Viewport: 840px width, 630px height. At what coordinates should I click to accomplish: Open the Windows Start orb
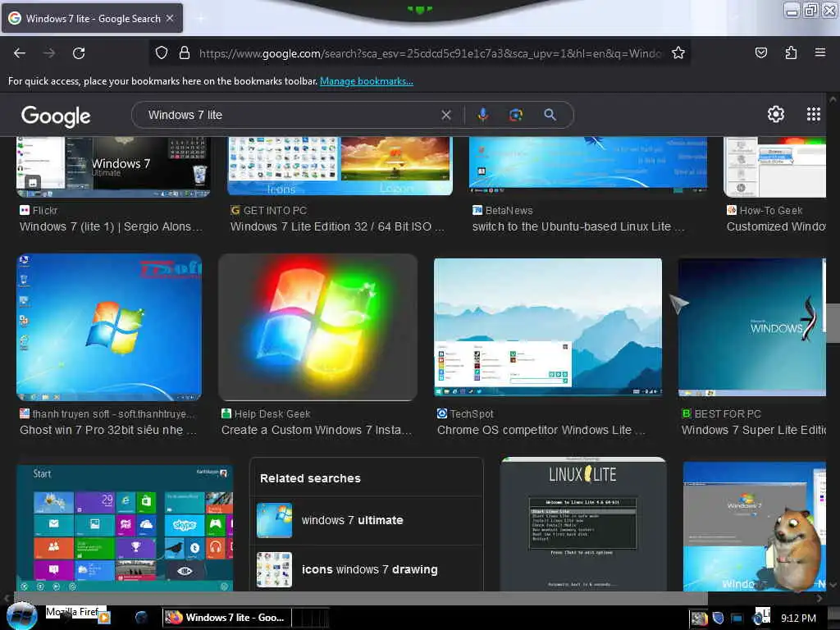coord(21,616)
